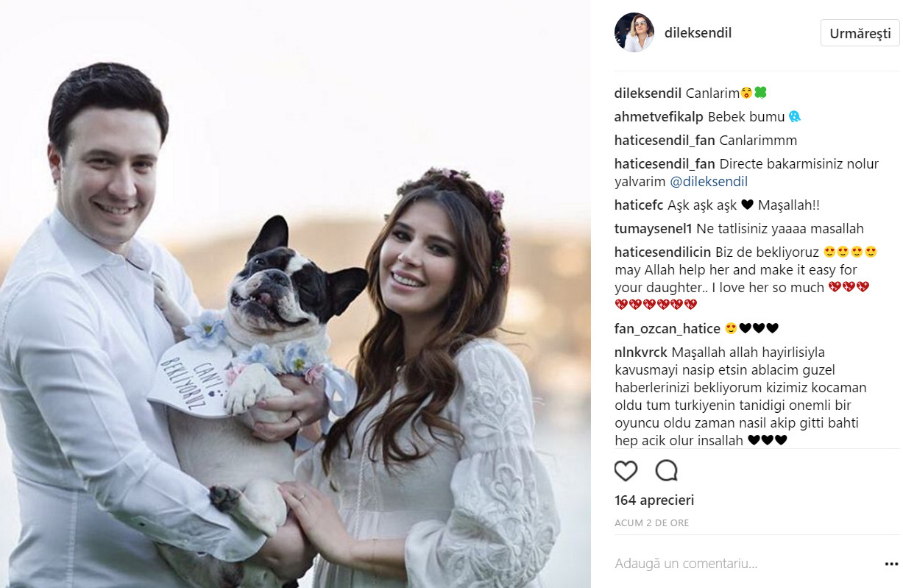
Task: Open haticesendil_fan profile on Canlarimmm comment
Action: click(665, 140)
